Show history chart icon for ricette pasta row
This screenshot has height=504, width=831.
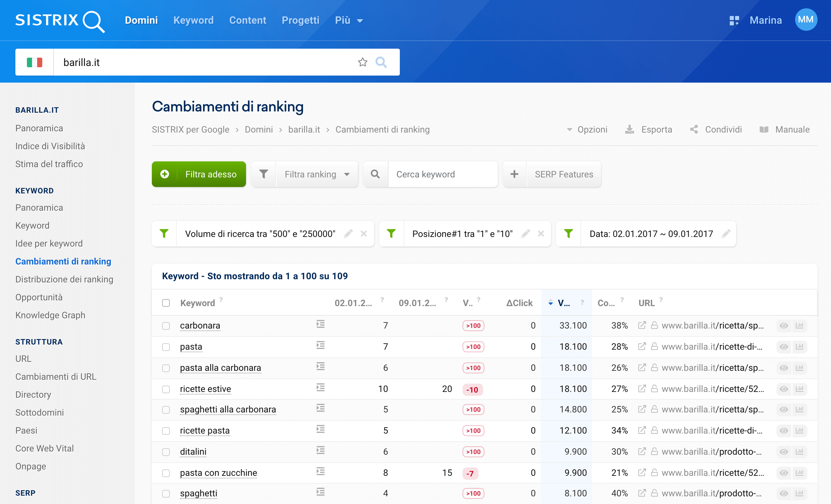click(800, 430)
